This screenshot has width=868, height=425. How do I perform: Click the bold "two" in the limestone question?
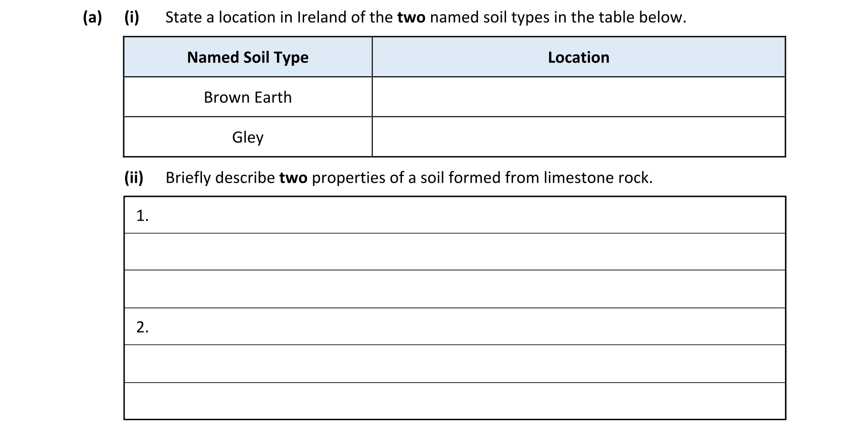pyautogui.click(x=293, y=178)
